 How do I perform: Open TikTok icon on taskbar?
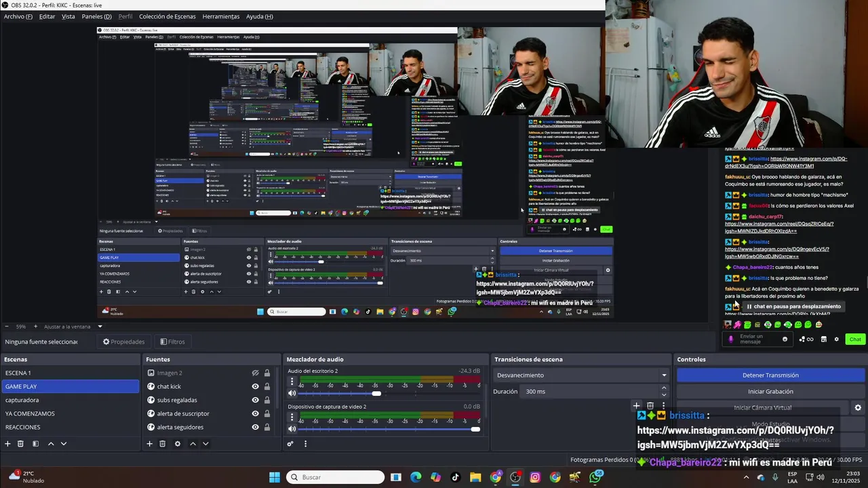(455, 477)
